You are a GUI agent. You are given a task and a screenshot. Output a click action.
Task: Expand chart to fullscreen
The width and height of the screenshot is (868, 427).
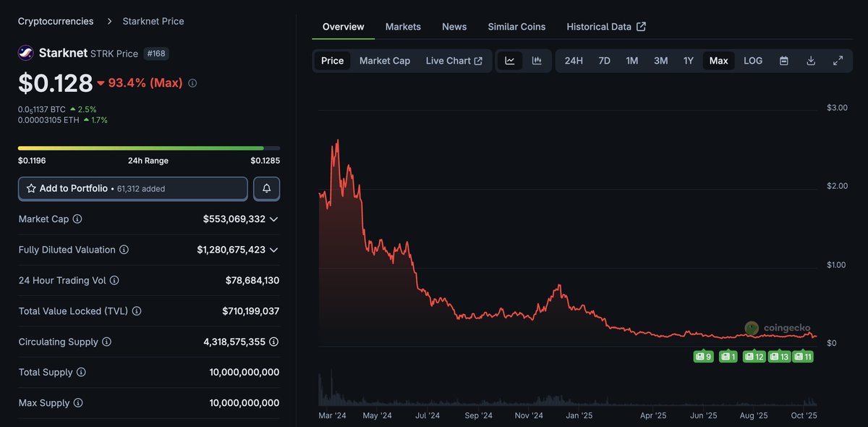click(838, 61)
